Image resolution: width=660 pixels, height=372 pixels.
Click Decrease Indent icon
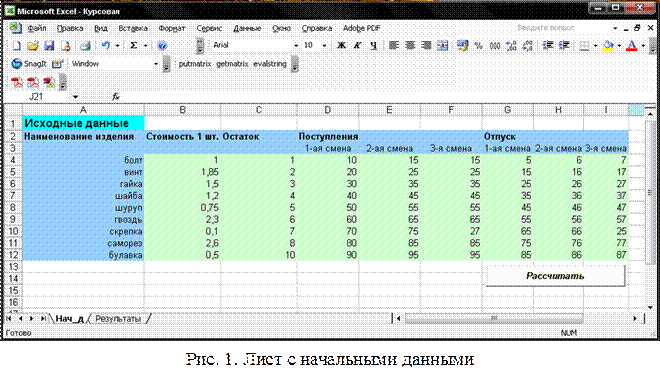[x=548, y=45]
